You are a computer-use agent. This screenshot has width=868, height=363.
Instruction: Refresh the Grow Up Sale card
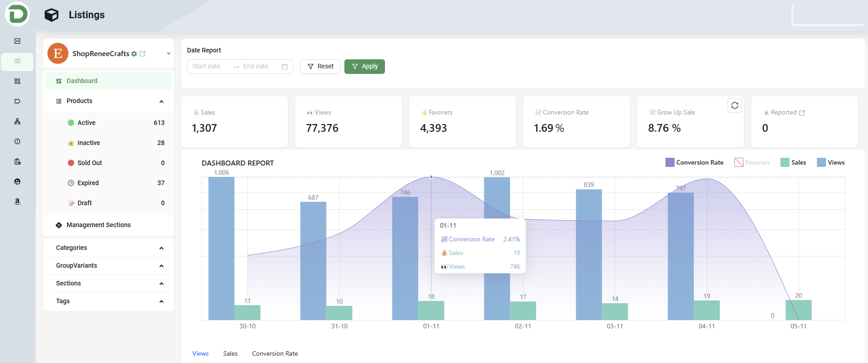point(735,105)
